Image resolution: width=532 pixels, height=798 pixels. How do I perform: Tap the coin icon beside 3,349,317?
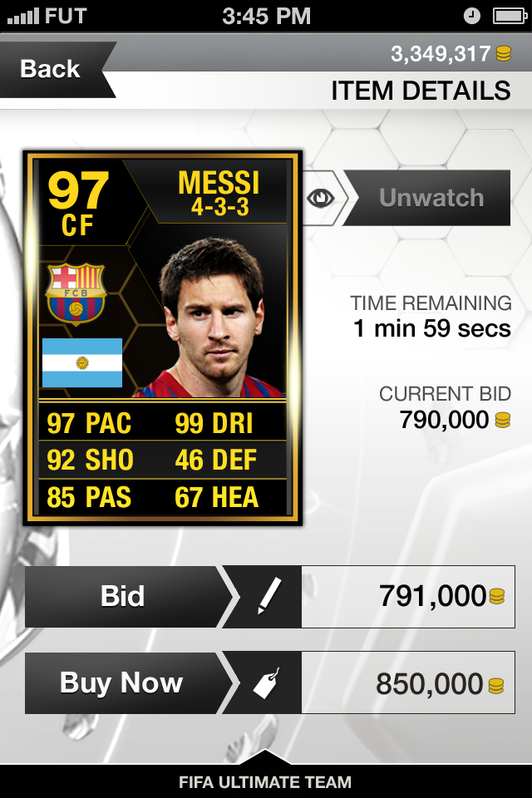(504, 53)
